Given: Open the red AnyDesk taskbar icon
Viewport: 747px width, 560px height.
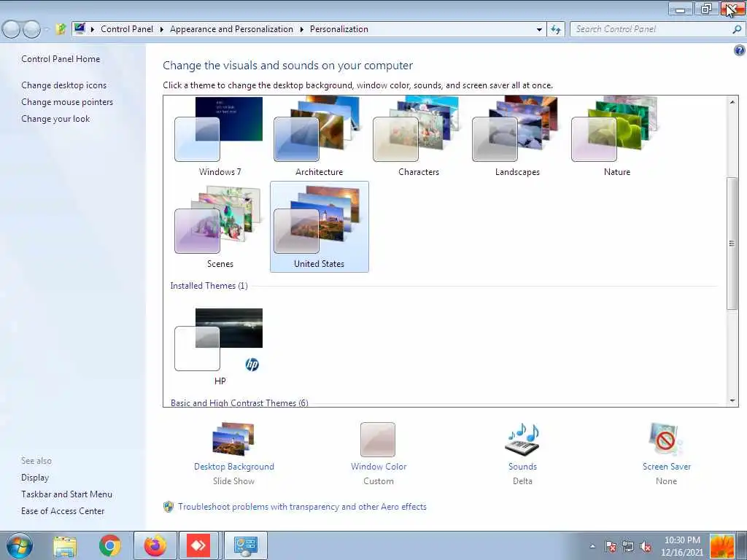Looking at the screenshot, I should pos(198,545).
